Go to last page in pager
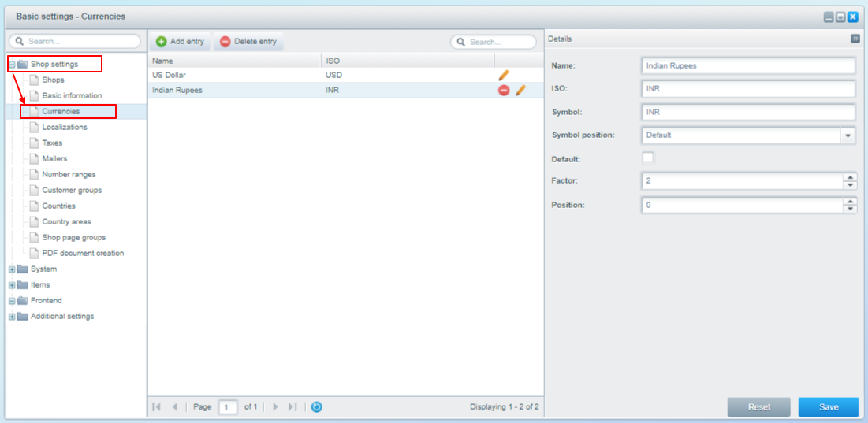This screenshot has height=423, width=868. point(293,407)
